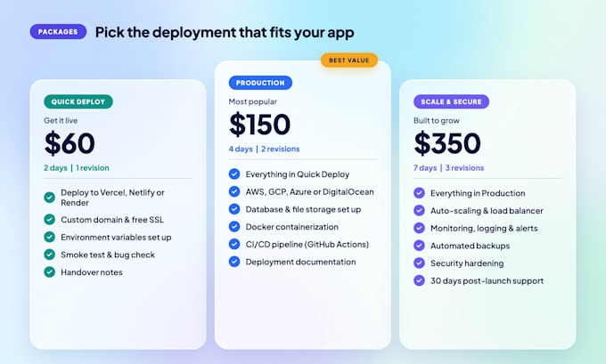Click 'CI/CD pipeline (GitHub Actions)' text
The width and height of the screenshot is (606, 364).
pyautogui.click(x=307, y=245)
